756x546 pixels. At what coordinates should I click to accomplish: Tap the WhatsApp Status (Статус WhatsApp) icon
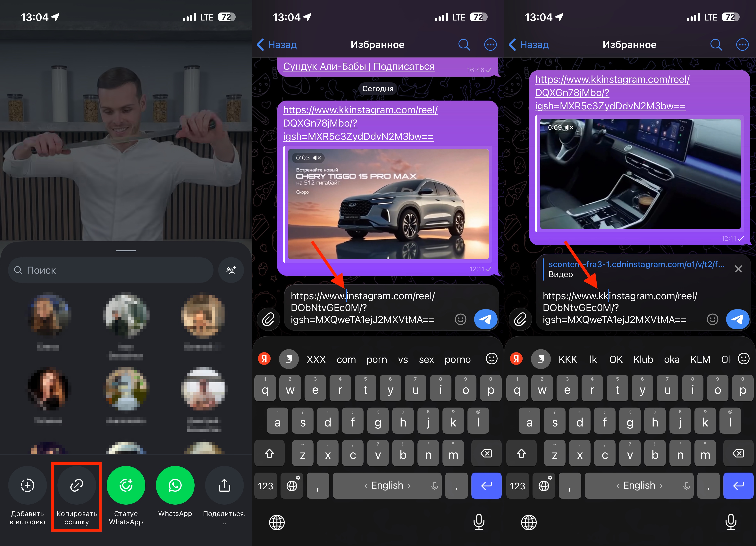pyautogui.click(x=126, y=485)
